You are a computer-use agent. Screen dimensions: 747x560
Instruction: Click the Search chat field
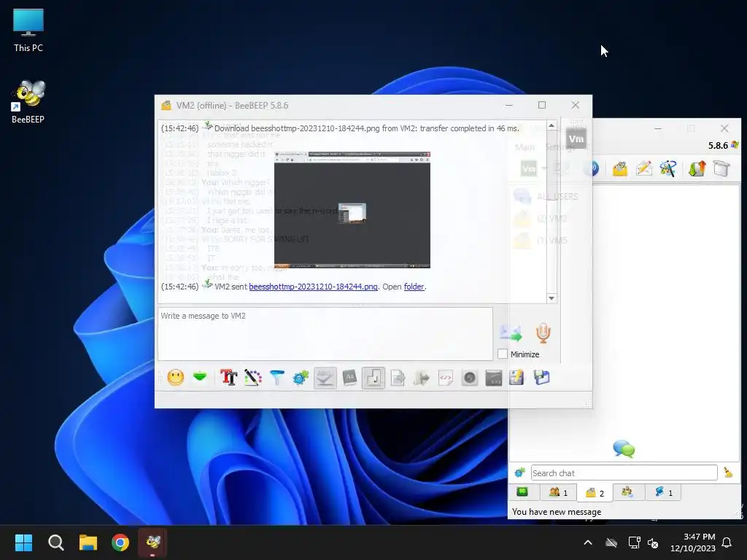tap(624, 472)
